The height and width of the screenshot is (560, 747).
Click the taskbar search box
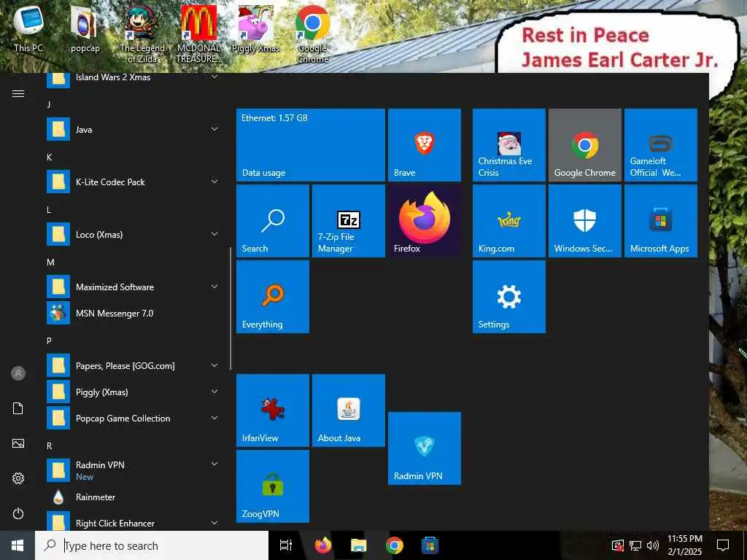pyautogui.click(x=152, y=545)
